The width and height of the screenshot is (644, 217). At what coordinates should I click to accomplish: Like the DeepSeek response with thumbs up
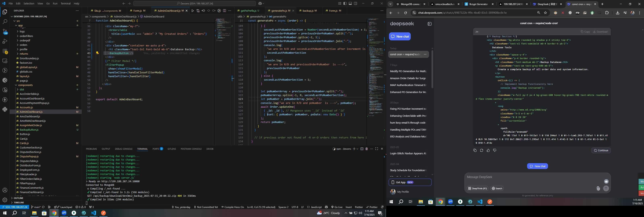(x=488, y=150)
